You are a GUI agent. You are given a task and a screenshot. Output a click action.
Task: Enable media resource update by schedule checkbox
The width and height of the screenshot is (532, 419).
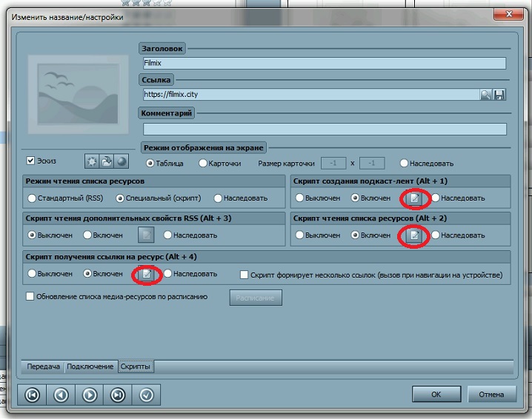(30, 297)
